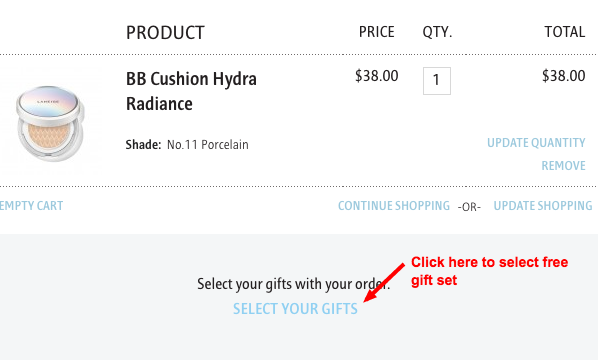Click the Shade No.11 Porcelain text
Image resolution: width=598 pixels, height=363 pixels.
coord(187,145)
